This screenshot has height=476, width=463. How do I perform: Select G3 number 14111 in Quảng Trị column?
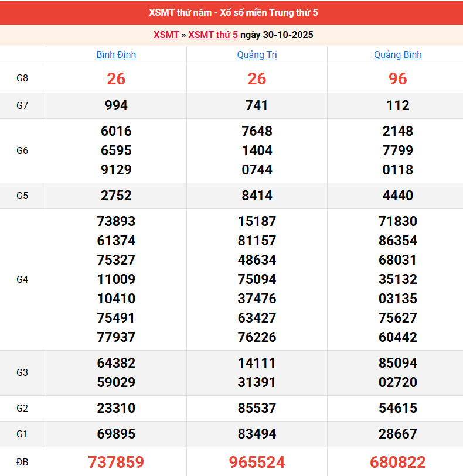(257, 363)
